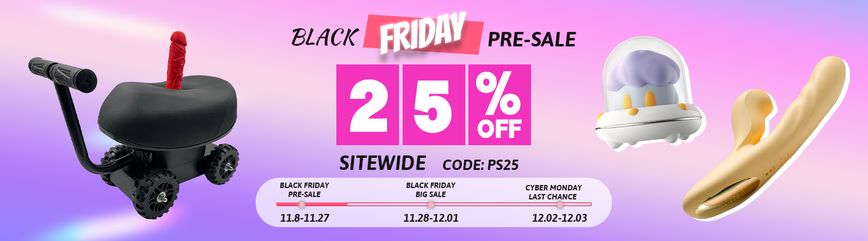
Task: Select the Cyber Monday Last Chance timeline dot
Action: click(x=559, y=205)
